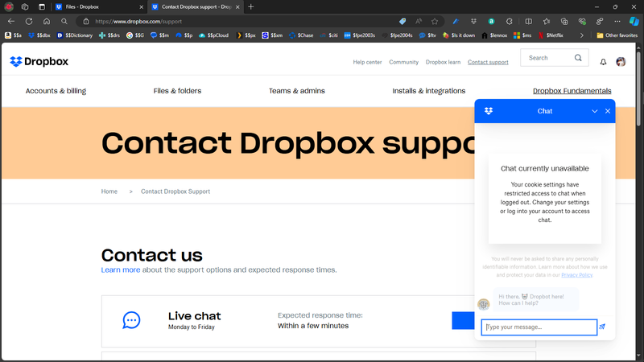Click the browser search icon beside home
Screen dimensions: 644x362
pyautogui.click(x=64, y=22)
